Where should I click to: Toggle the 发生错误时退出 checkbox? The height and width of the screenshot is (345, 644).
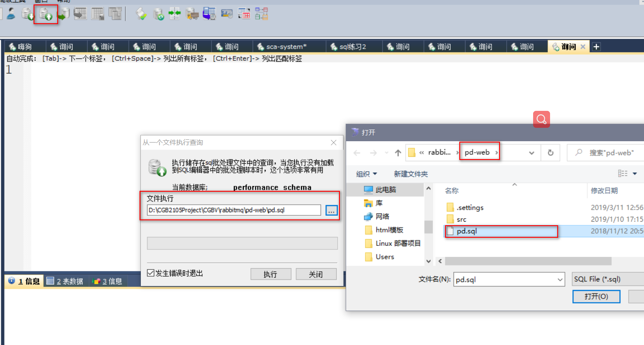(x=151, y=273)
